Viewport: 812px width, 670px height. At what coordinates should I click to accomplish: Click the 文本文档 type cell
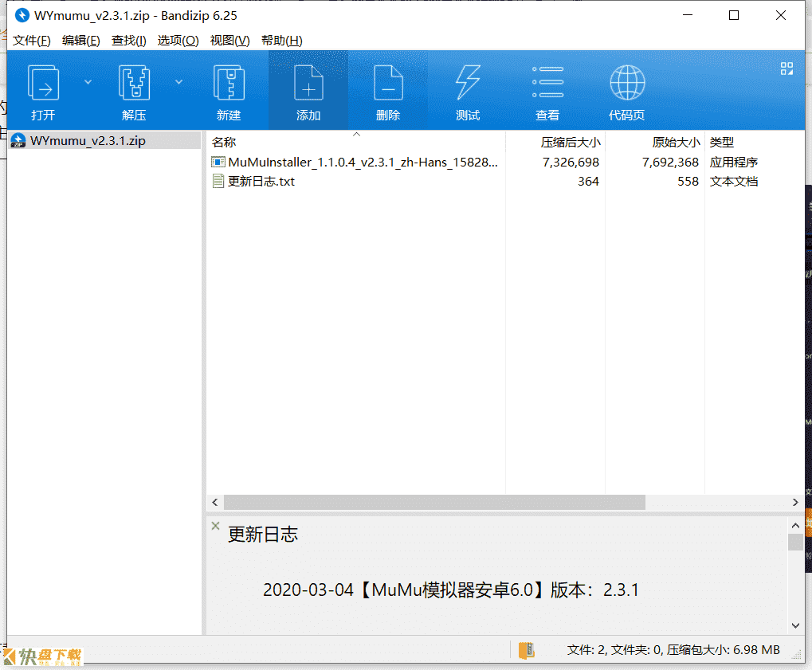[734, 181]
